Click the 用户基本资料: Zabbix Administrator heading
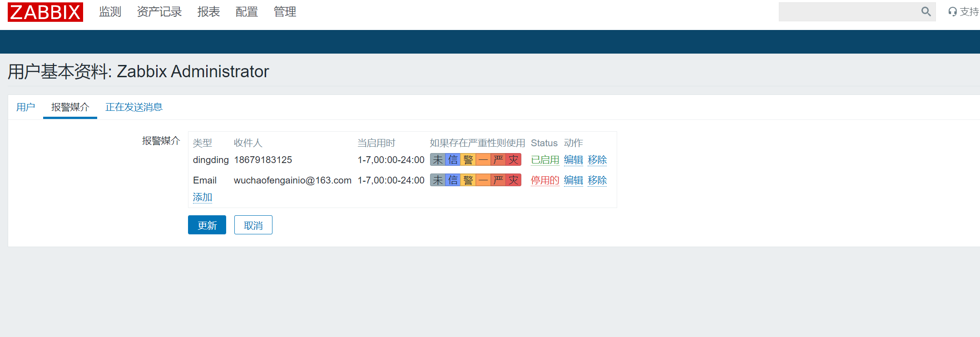Viewport: 980px width, 337px height. click(139, 72)
